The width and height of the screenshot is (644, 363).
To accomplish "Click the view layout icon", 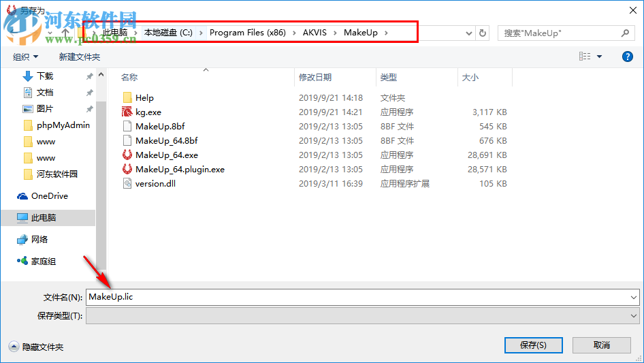I will [585, 57].
